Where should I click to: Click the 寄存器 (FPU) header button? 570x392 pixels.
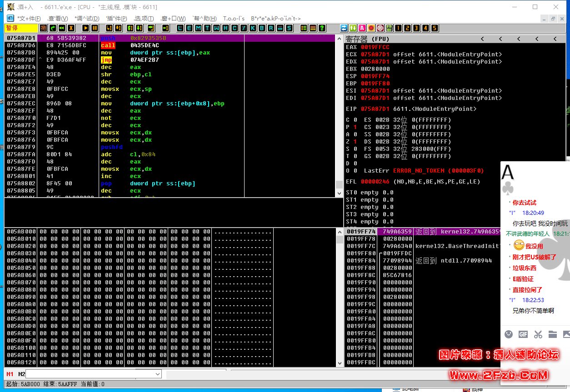(x=367, y=39)
